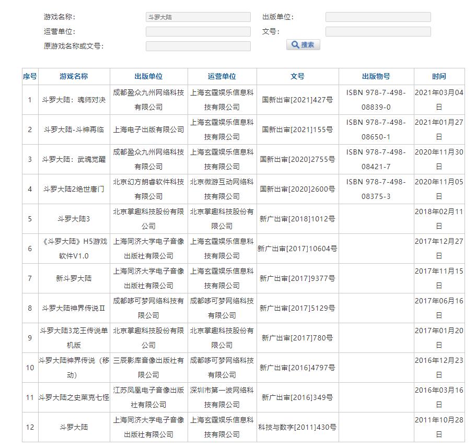Viewport: 476px width, 448px height.
Task: Click 斗罗大陆神界传说II game name
Action: (x=74, y=308)
